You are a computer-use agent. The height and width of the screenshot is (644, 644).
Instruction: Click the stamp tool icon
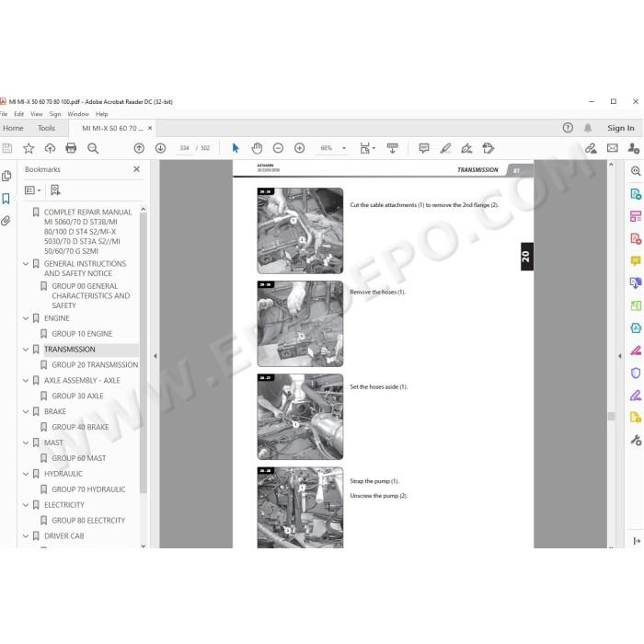tap(488, 148)
